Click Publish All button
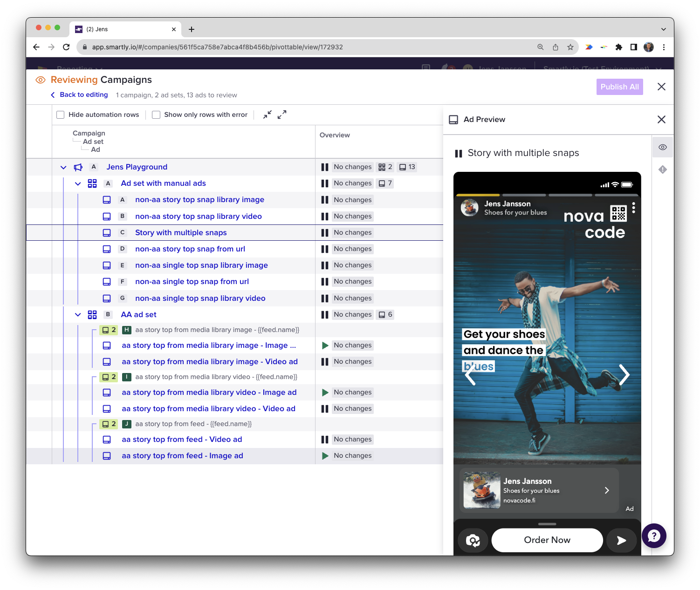 (619, 87)
